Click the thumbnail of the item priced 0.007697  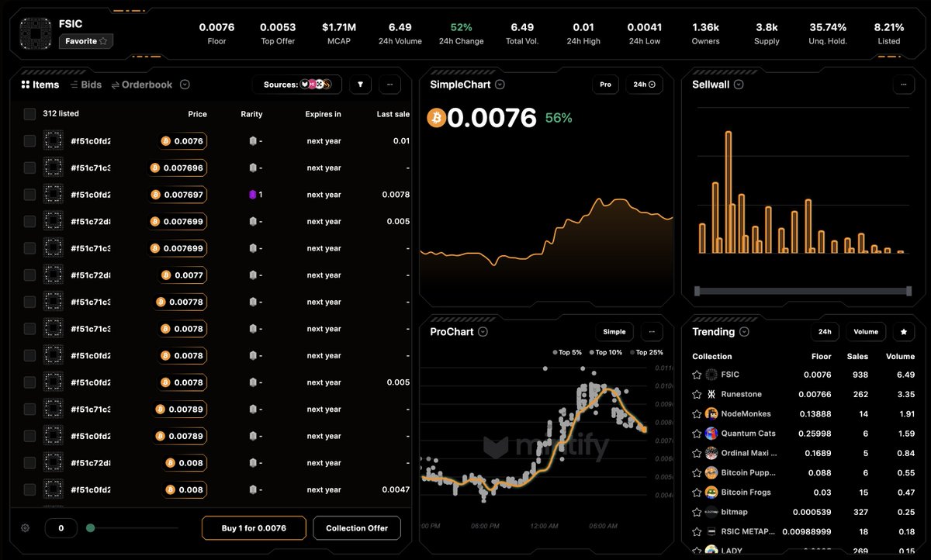pos(53,195)
